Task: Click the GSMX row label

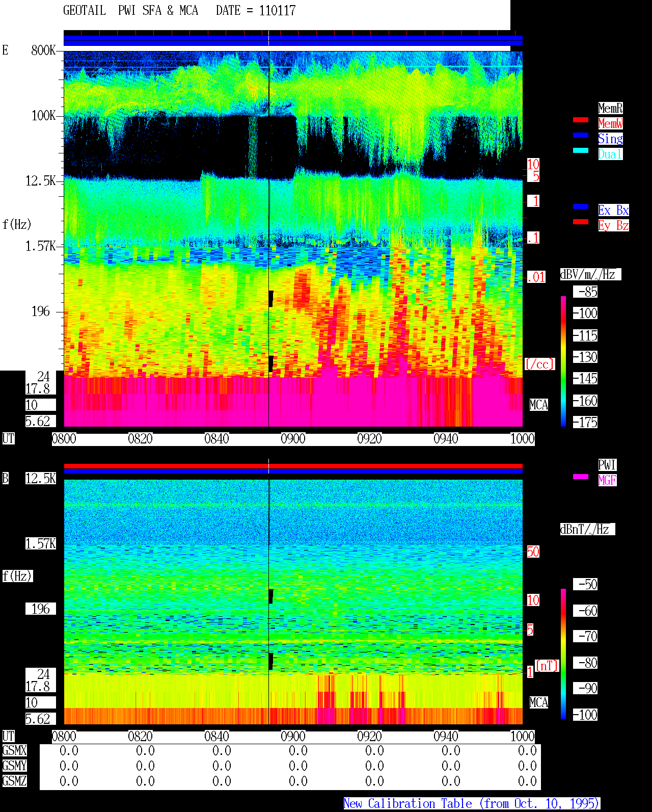Action: click(14, 750)
